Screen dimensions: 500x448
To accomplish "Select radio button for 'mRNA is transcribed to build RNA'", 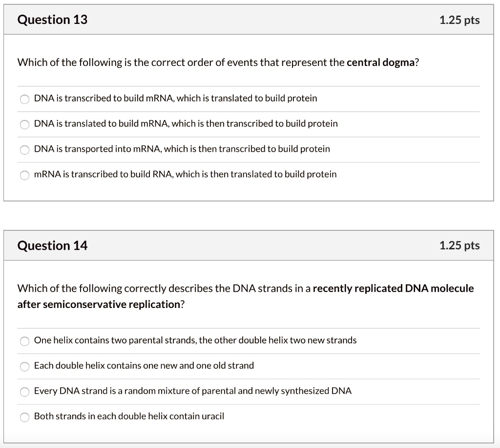I will [24, 175].
